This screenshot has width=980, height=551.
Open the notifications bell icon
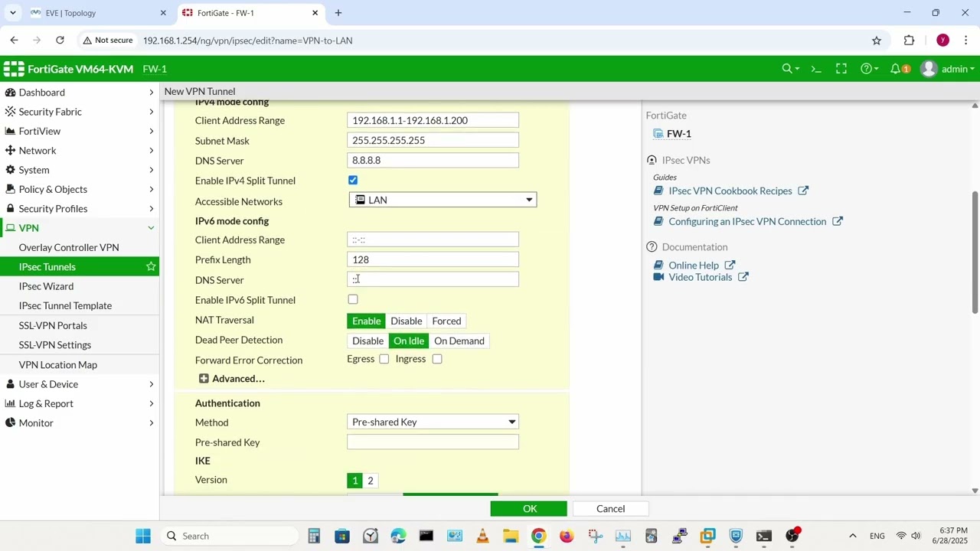pos(896,69)
